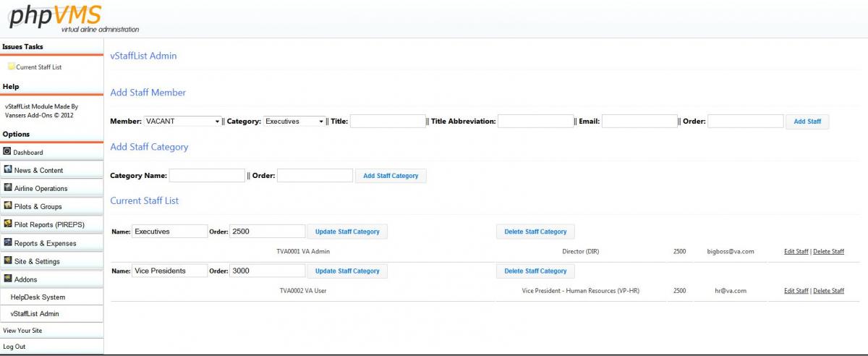Click the vStaffList Admin page heading
Screen dimensions: 868x356
(x=143, y=56)
